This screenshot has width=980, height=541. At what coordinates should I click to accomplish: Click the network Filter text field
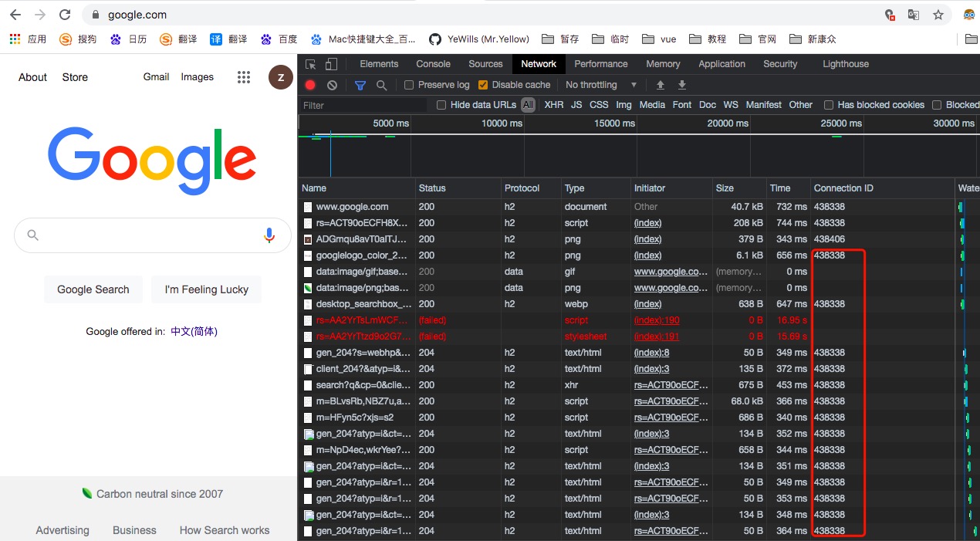[x=363, y=105]
